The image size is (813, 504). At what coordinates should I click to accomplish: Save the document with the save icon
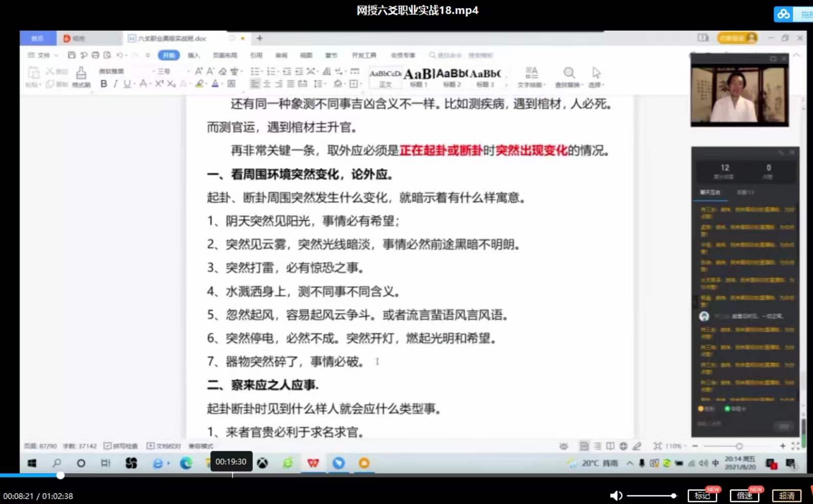pos(72,55)
